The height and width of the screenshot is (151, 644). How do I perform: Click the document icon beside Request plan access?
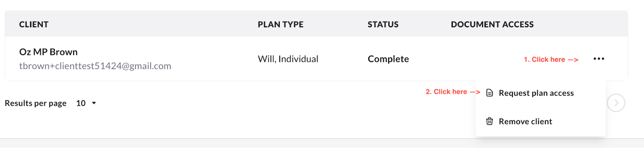click(489, 93)
